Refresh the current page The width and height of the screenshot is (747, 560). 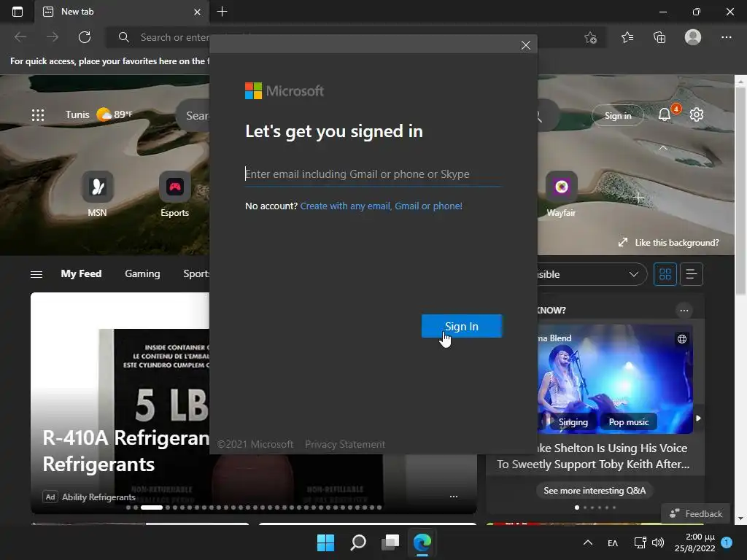85,37
